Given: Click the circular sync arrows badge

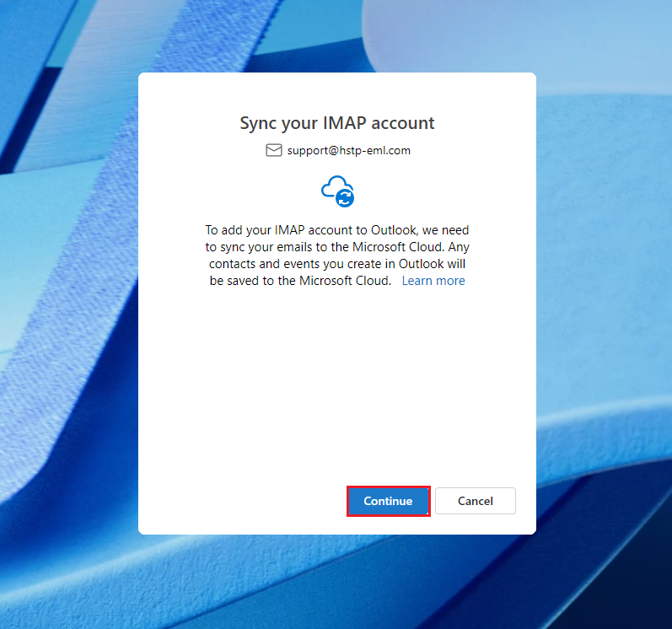Looking at the screenshot, I should pos(345,198).
